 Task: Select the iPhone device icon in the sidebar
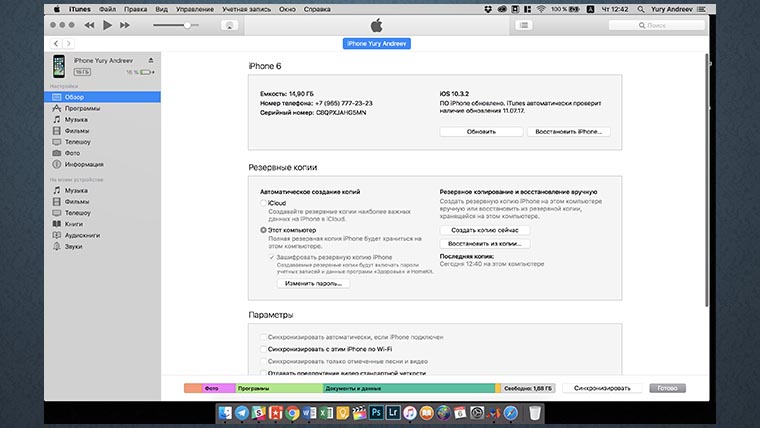[59, 66]
